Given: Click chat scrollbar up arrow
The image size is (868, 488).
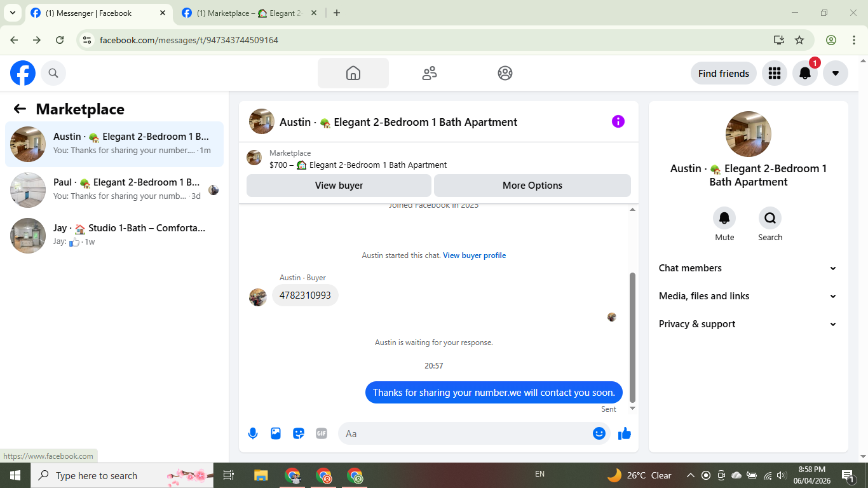Looking at the screenshot, I should pos(632,210).
